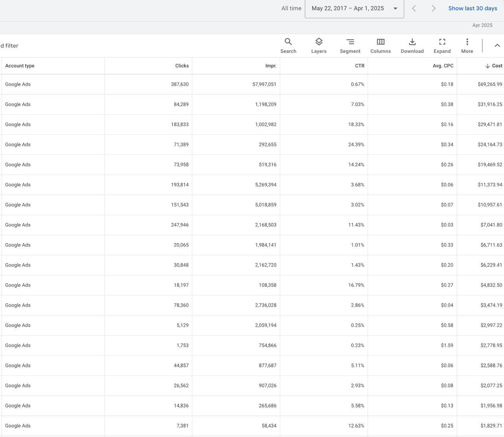Open the Layers tool
Image resolution: width=504 pixels, height=437 pixels.
coord(319,46)
